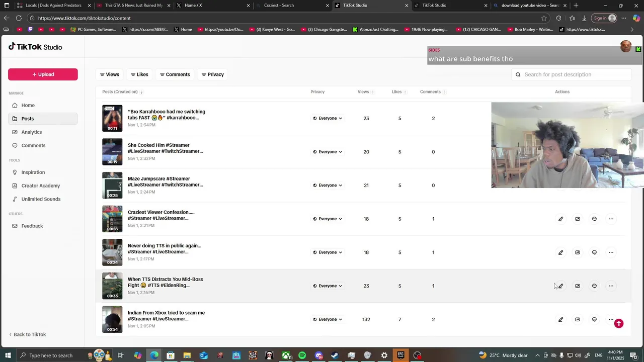Edit the Craziest Viewer Confession post
This screenshot has width=644, height=362.
coord(560,219)
